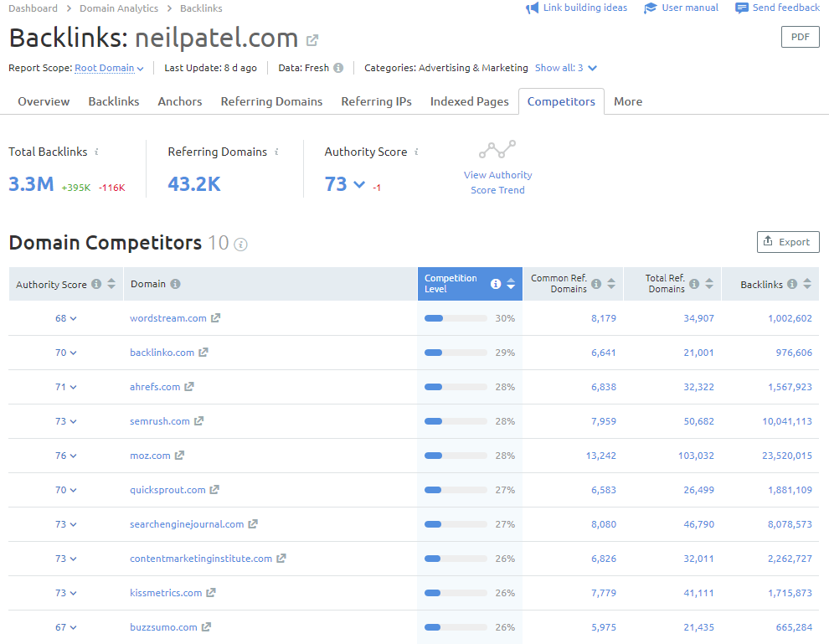Open external link icon beside neilpatel.com title

[x=312, y=40]
